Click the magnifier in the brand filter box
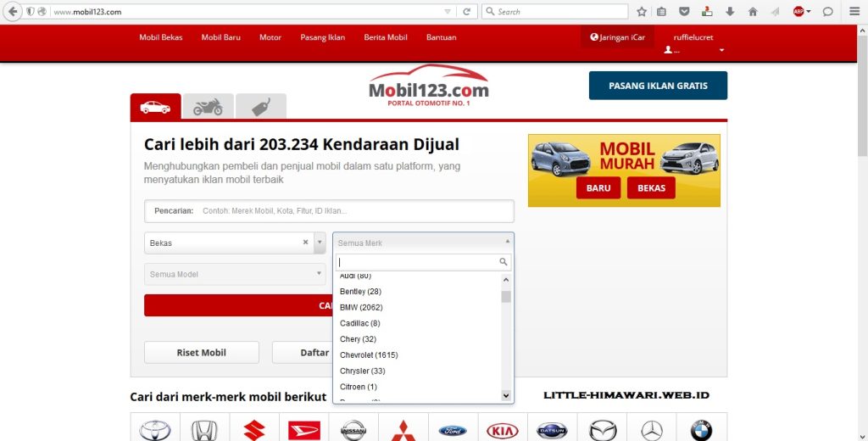The image size is (868, 441). click(x=504, y=261)
